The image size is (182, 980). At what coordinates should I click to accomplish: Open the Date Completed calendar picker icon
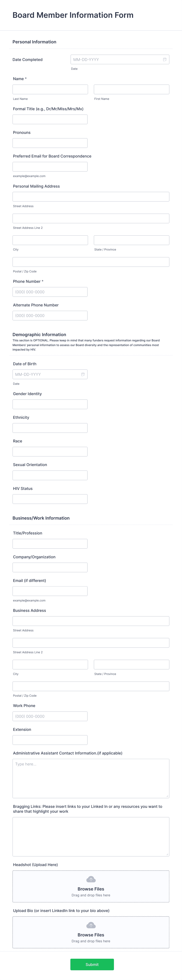[165, 60]
